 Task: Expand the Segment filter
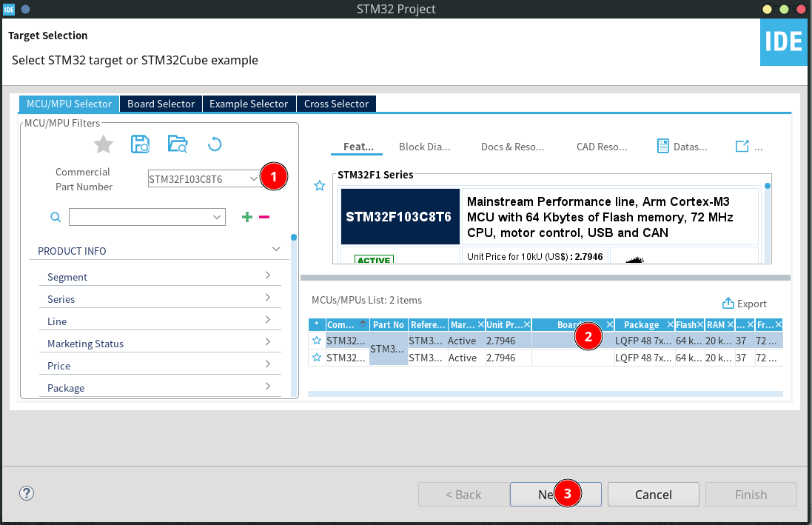(x=268, y=275)
